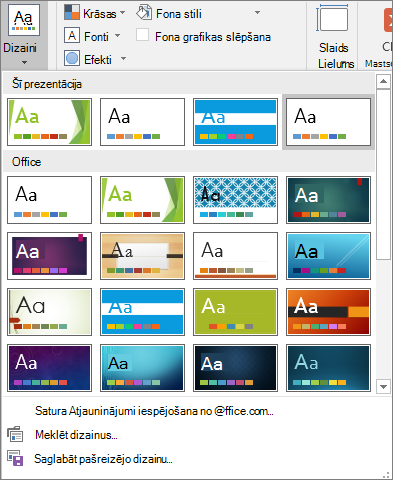Select blue circle-pattern Integral theme

pos(235,200)
